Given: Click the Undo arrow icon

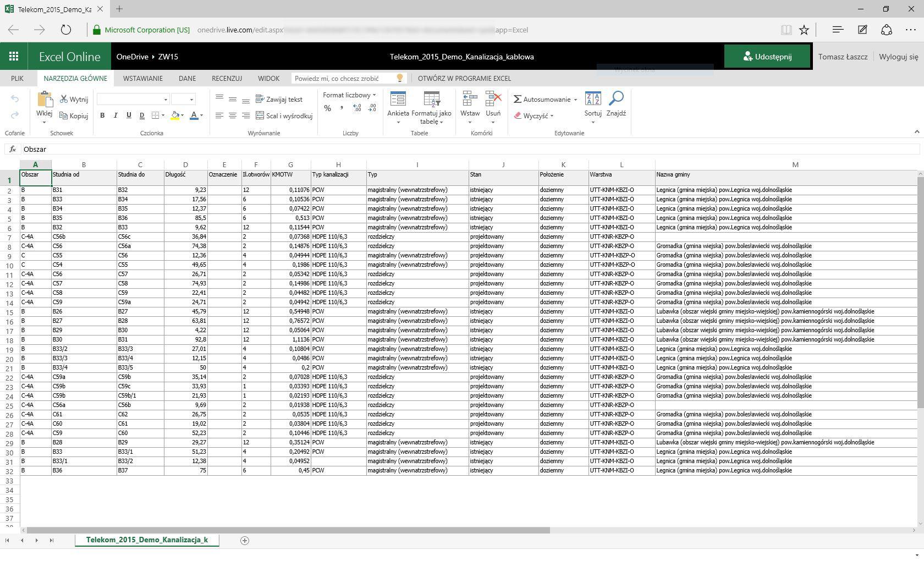Looking at the screenshot, I should click(x=15, y=99).
